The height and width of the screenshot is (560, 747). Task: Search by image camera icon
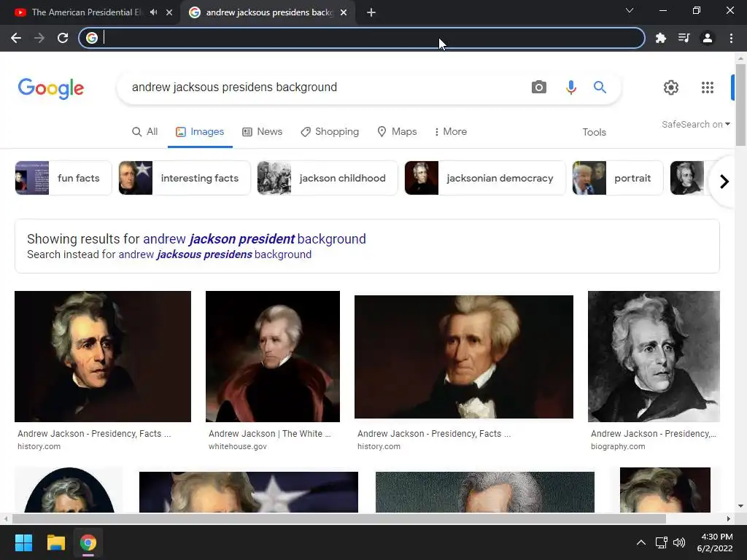point(539,87)
